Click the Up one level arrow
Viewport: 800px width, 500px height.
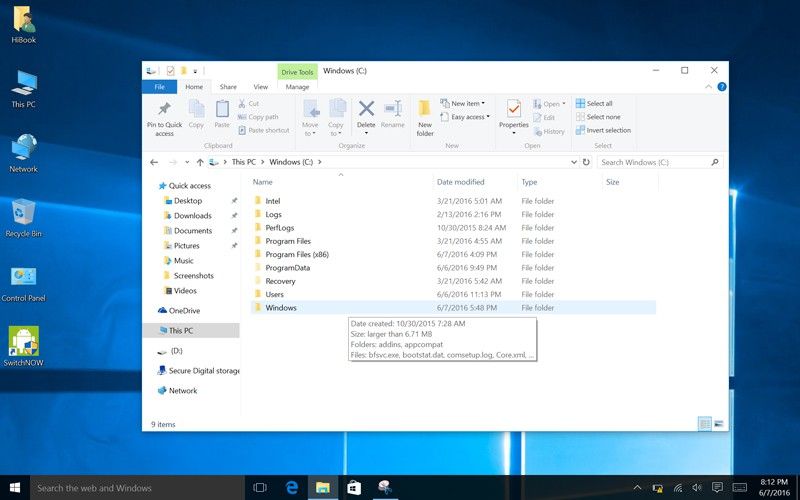pos(200,162)
